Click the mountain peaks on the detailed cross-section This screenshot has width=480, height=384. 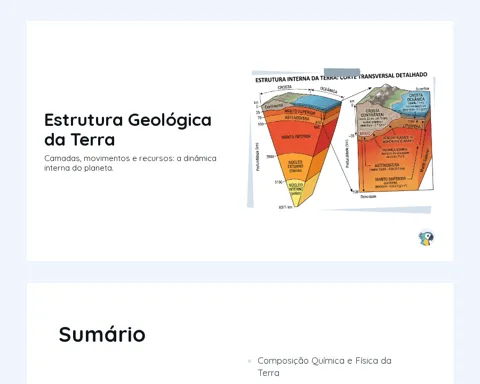pos(385,90)
